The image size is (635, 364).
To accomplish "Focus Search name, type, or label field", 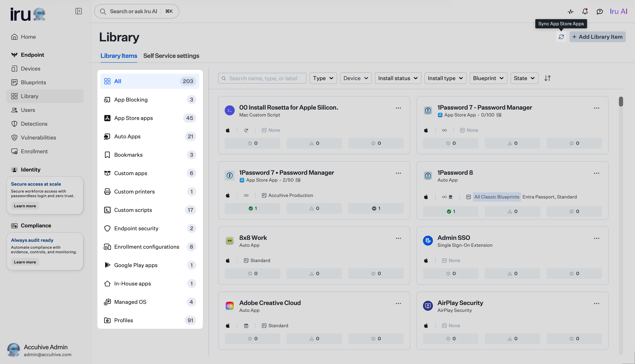I will coord(262,78).
